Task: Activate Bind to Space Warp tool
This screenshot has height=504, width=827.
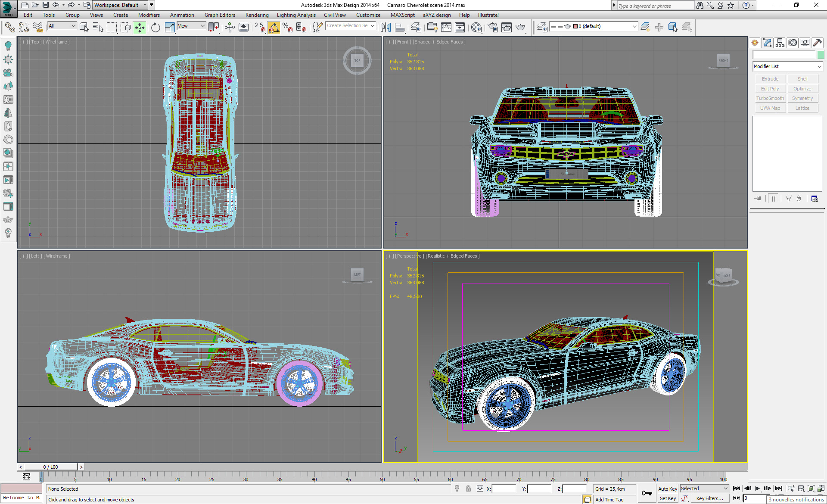Action: (38, 27)
